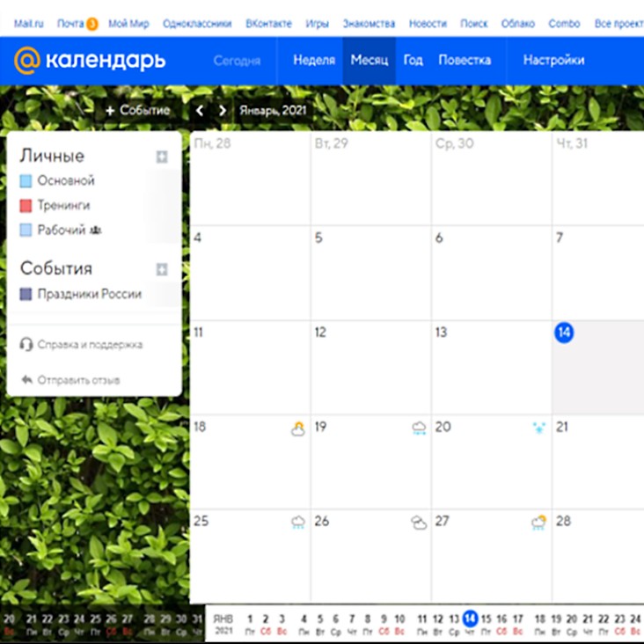Click the weather icon on January 27
This screenshot has height=644, width=644.
pos(538,523)
